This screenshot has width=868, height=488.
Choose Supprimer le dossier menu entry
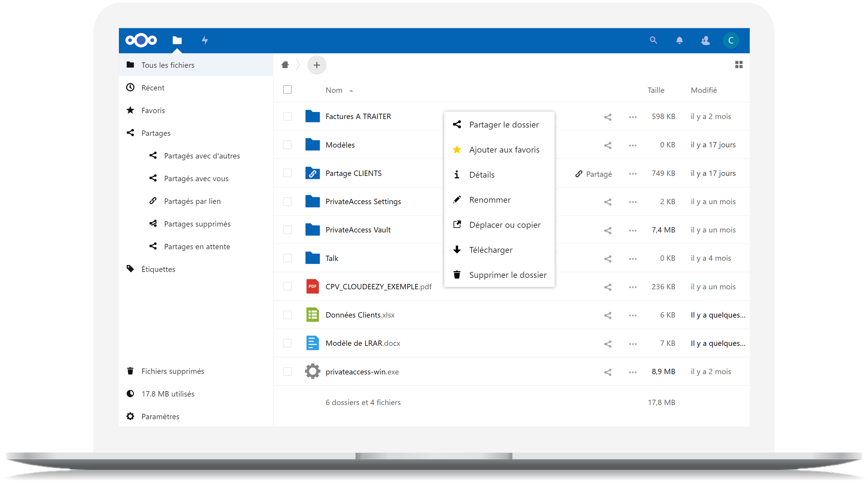(499, 275)
